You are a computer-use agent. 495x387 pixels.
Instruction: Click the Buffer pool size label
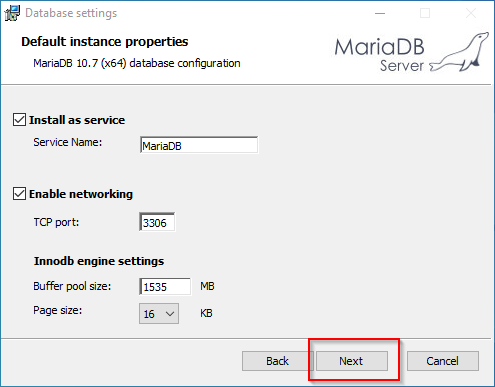72,286
